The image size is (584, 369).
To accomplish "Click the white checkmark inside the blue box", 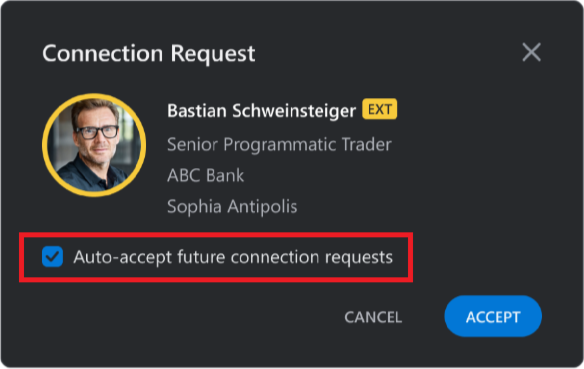I will pyautogui.click(x=53, y=257).
